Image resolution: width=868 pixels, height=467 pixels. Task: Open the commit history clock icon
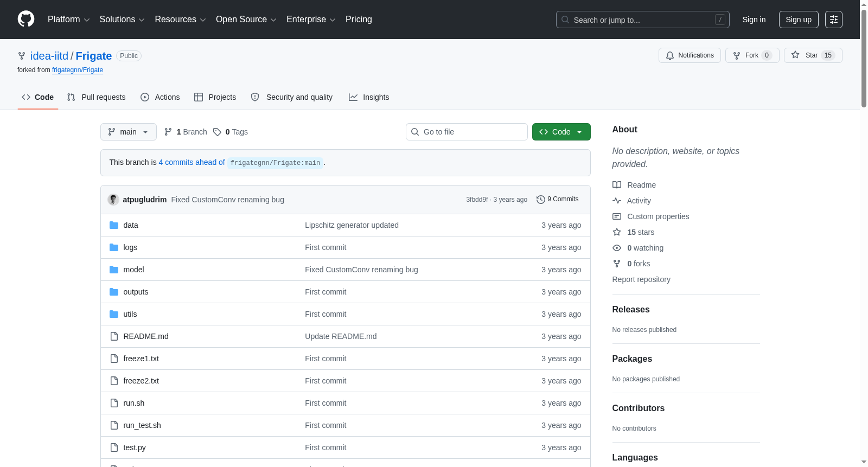540,200
